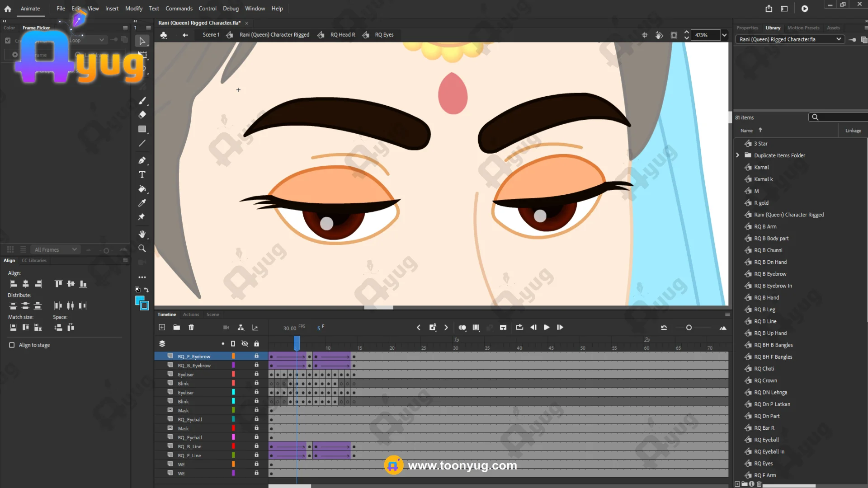Select the Hand tool
This screenshot has width=868, height=488.
pos(142,234)
